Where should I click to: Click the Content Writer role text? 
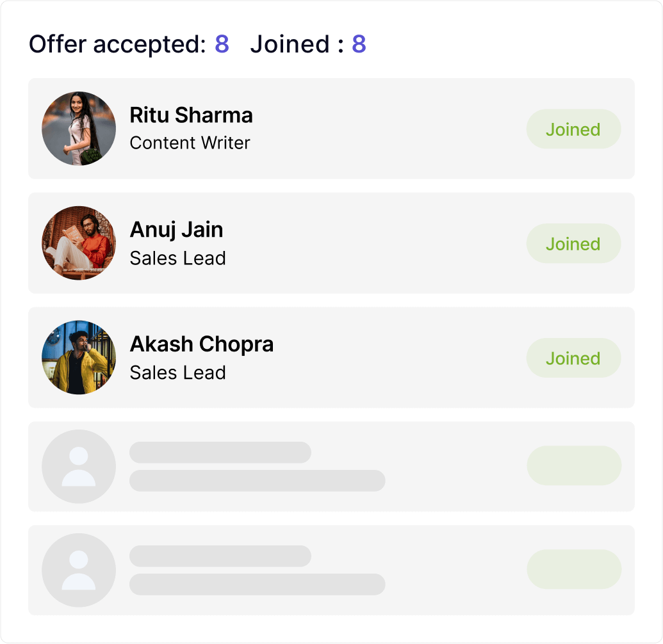click(190, 143)
